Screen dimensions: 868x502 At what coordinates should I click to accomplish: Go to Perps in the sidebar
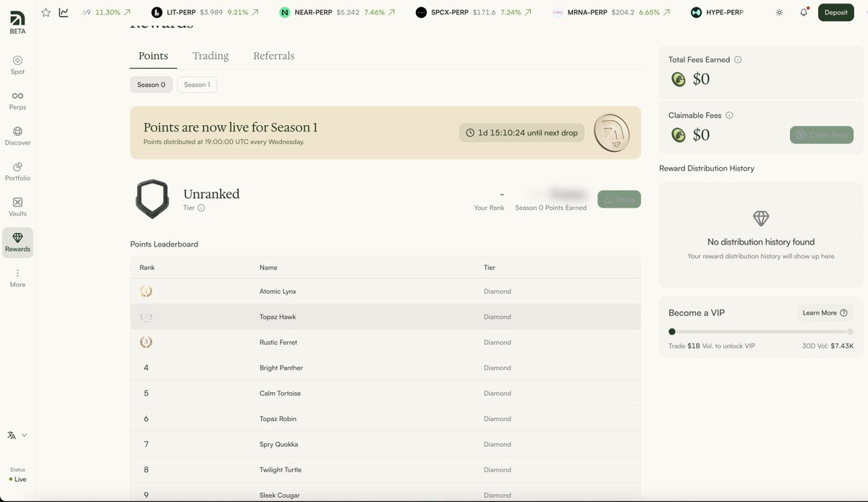click(x=17, y=101)
